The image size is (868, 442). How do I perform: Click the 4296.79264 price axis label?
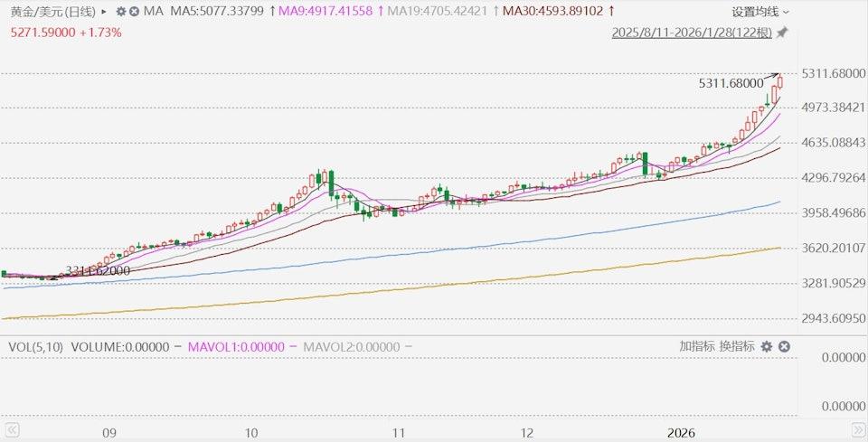tap(834, 177)
